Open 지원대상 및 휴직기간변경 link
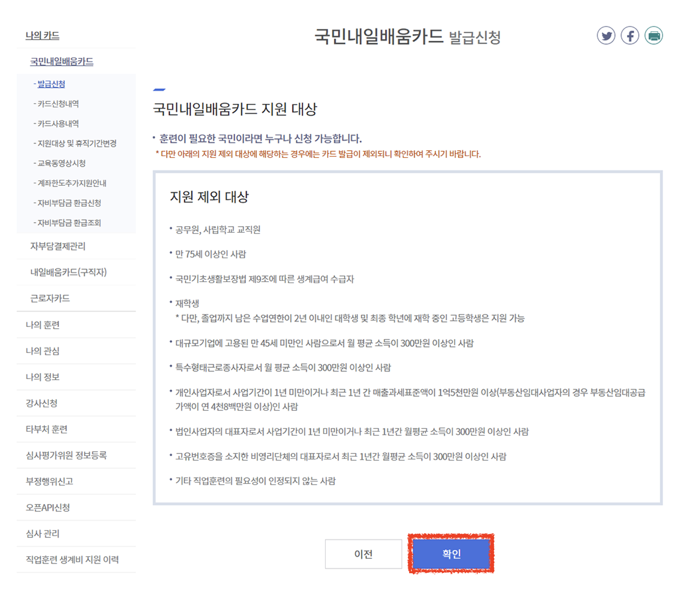Viewport: 700px width, 601px height. (76, 143)
